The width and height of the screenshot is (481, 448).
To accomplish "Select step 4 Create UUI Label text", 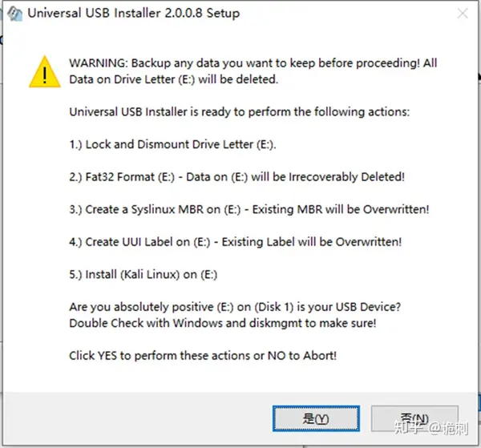I will pyautogui.click(x=235, y=242).
